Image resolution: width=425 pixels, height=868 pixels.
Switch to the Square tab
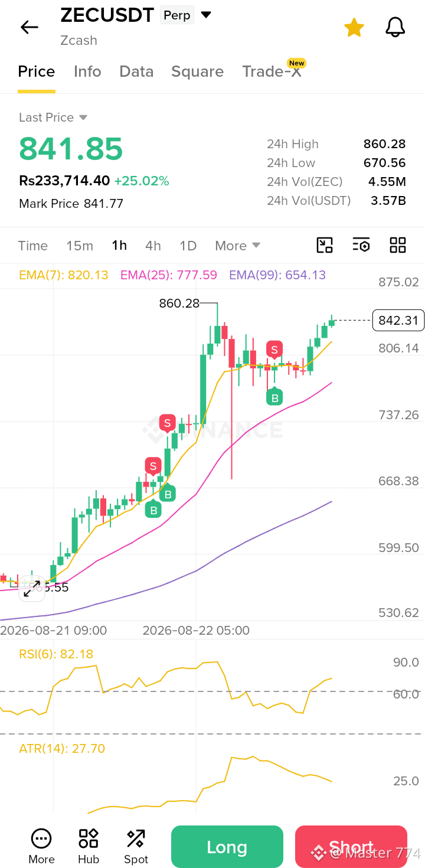[x=197, y=72]
